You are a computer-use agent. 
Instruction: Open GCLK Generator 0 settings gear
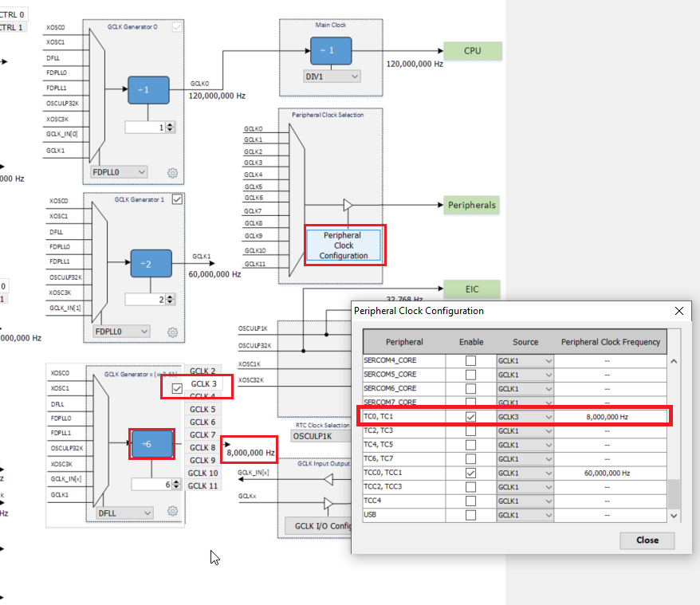point(172,173)
